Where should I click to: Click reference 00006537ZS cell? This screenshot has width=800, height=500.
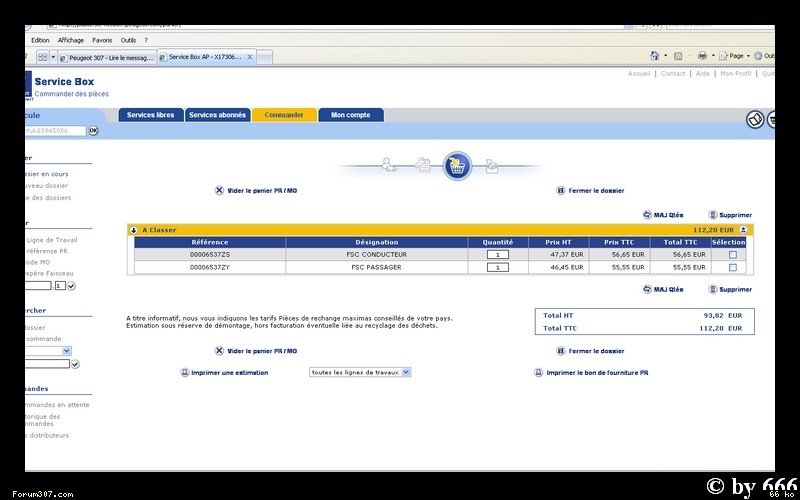click(x=210, y=254)
